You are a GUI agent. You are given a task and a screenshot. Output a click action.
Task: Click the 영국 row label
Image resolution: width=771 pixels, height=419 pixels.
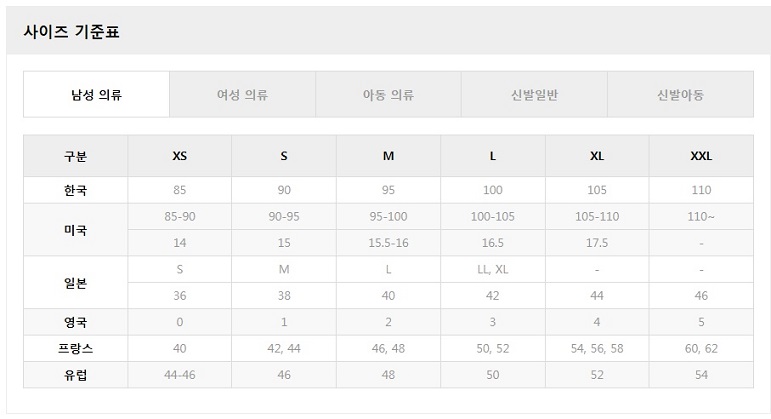[x=75, y=322]
